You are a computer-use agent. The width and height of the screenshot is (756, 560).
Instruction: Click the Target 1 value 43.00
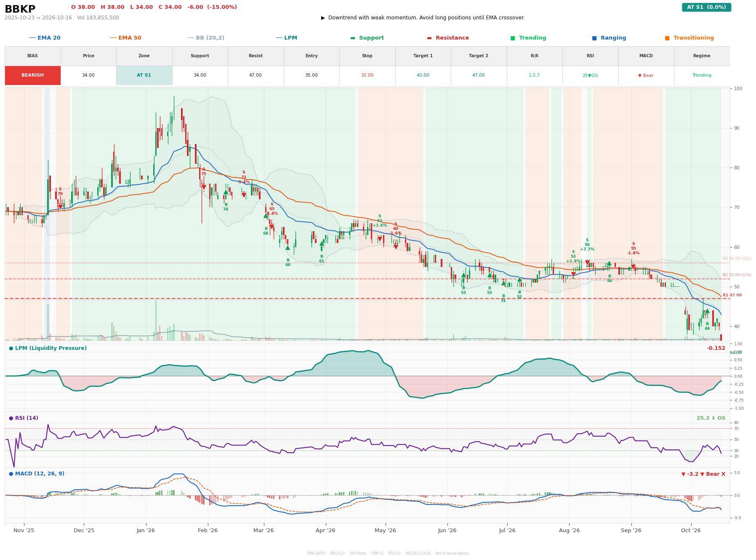423,75
